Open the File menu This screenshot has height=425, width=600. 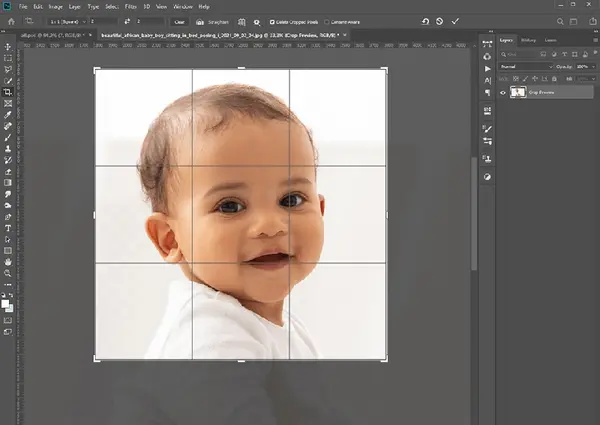(x=23, y=7)
